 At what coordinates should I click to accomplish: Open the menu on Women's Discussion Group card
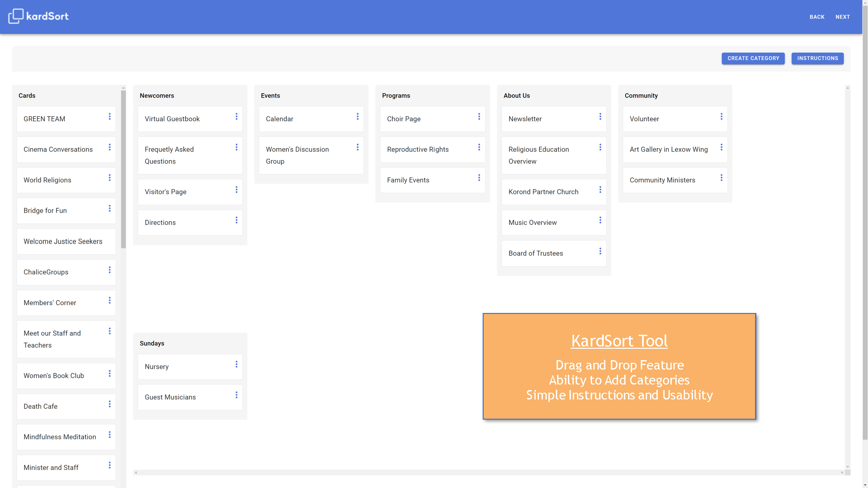[357, 147]
